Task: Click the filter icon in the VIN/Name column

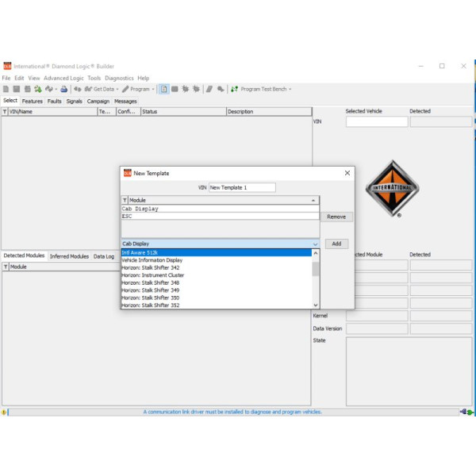Action: tap(5, 112)
